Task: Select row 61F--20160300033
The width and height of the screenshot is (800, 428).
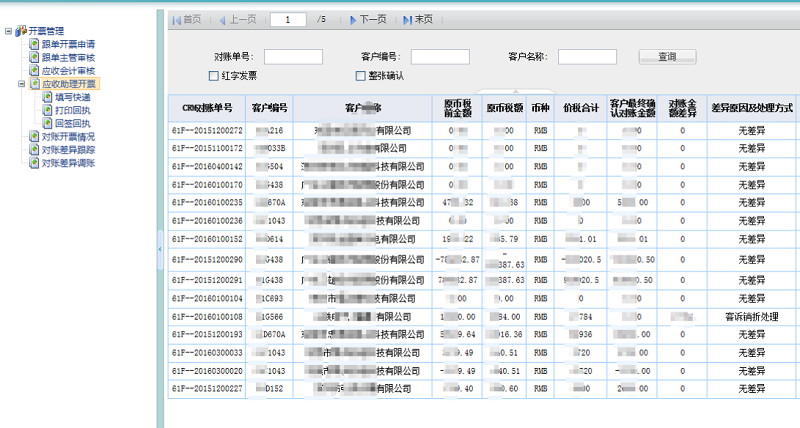Action: click(x=482, y=353)
